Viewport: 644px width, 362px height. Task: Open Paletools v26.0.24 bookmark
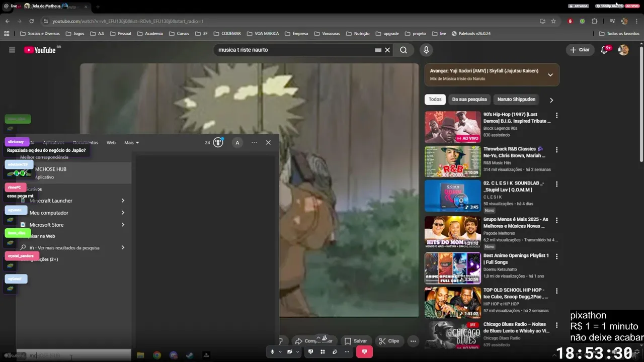471,34
